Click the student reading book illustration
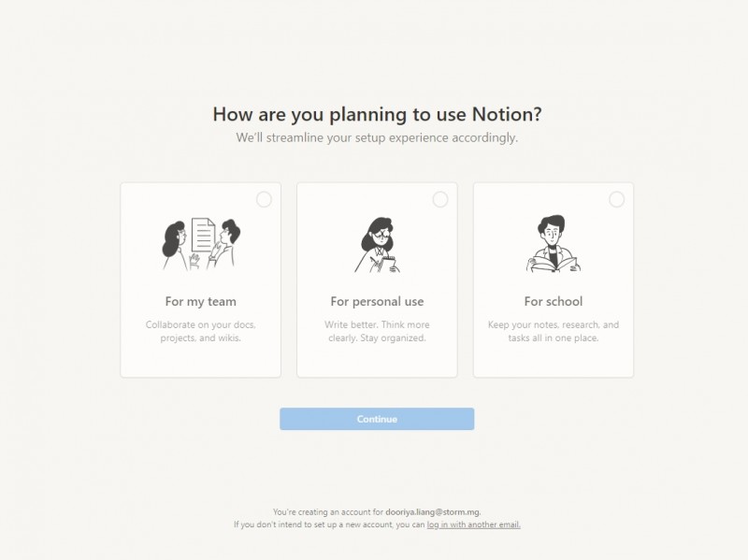This screenshot has height=560, width=748. 554,244
